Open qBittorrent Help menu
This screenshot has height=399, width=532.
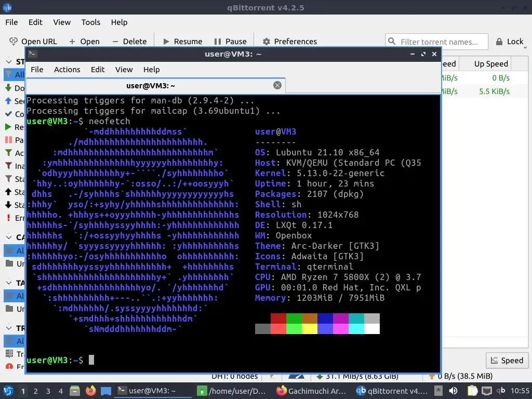click(119, 22)
